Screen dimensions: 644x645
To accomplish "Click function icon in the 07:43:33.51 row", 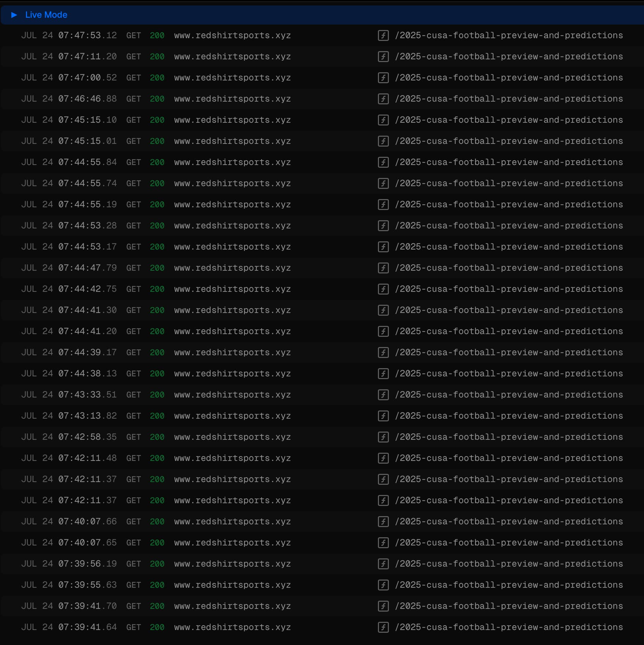I will pyautogui.click(x=383, y=395).
